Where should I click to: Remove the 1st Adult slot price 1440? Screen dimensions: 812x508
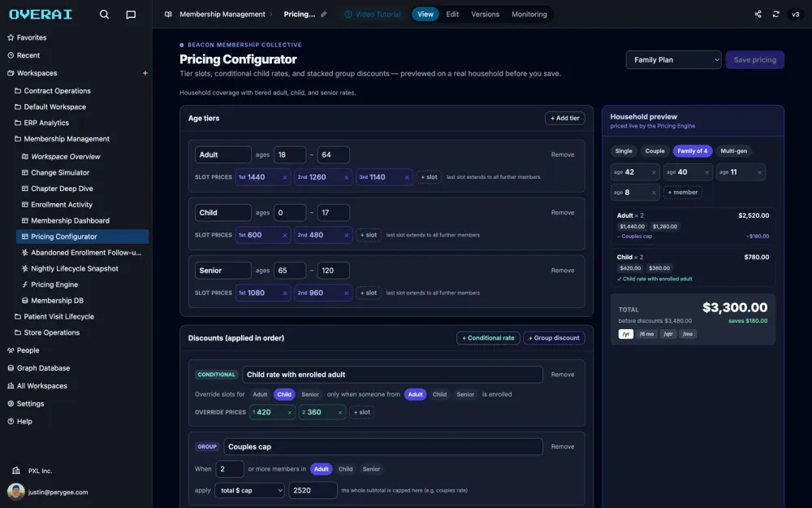point(284,177)
